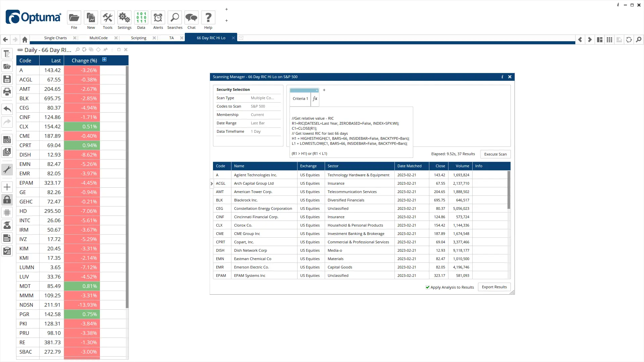
Task: Switch to the Single Charts tab
Action: pyautogui.click(x=55, y=38)
